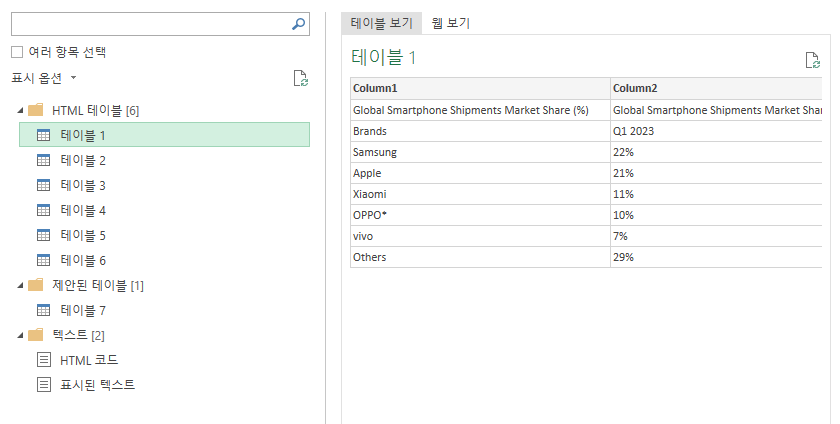The image size is (840, 424).
Task: Enable the 여러 항목 선택 checkbox
Action: tap(17, 52)
